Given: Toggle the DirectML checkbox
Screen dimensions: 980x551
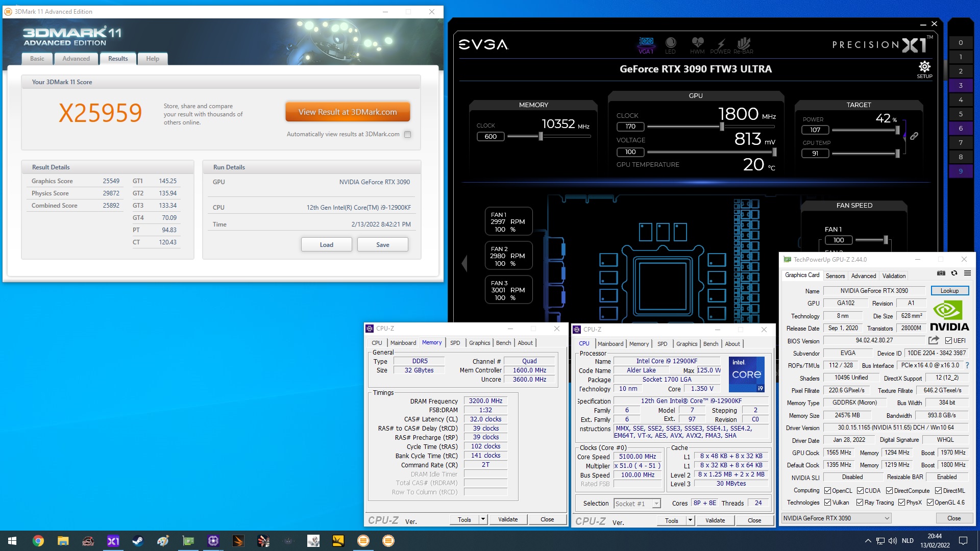Looking at the screenshot, I should tap(938, 491).
